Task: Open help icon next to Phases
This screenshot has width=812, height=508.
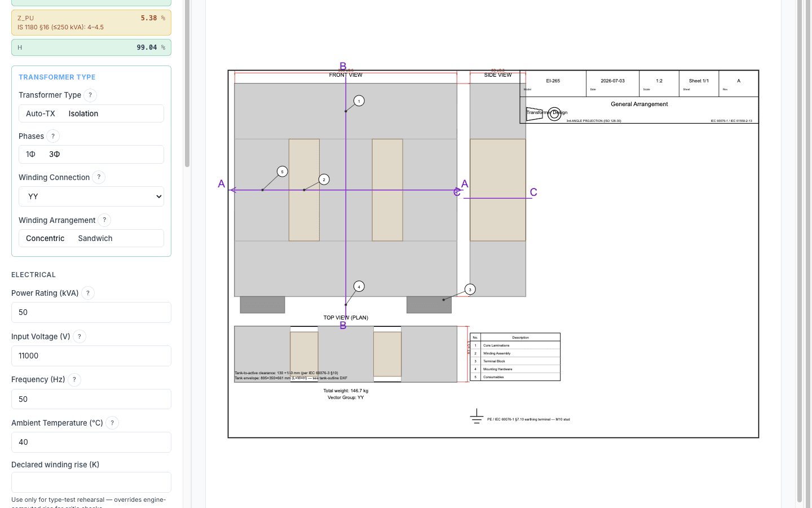Action: tap(53, 136)
